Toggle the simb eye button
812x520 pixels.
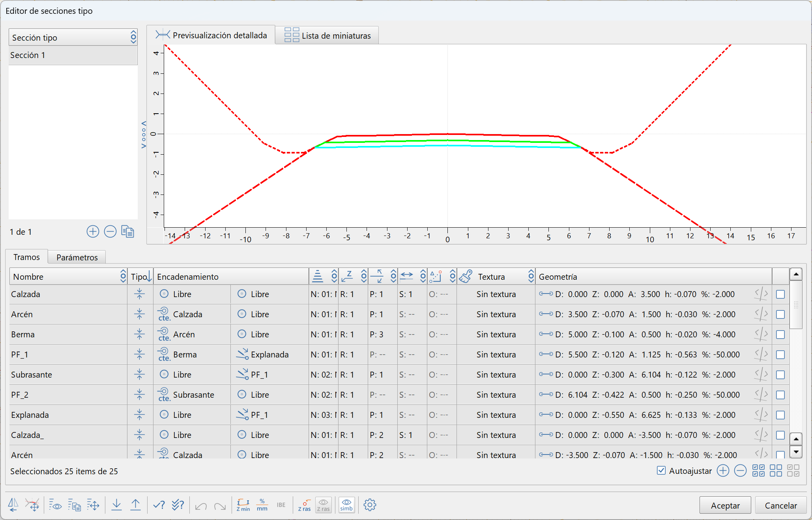pyautogui.click(x=346, y=505)
